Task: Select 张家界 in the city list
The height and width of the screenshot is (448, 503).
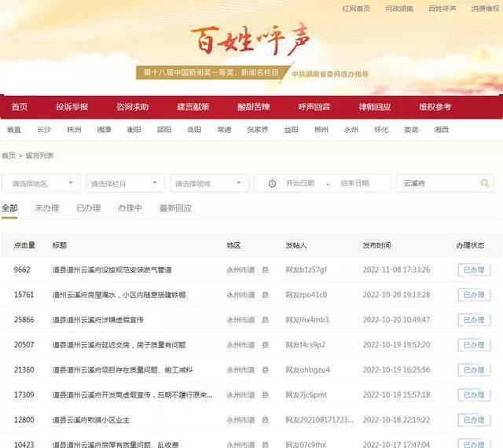Action: [258, 130]
